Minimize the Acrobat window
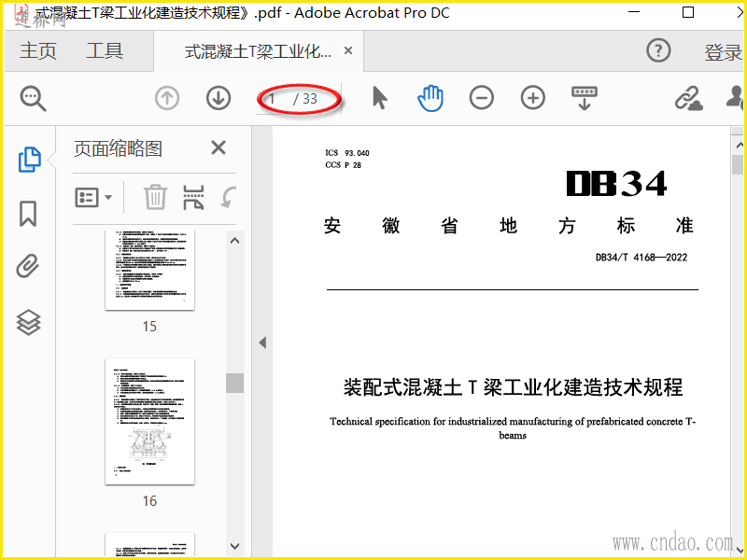The image size is (747, 560). click(634, 12)
